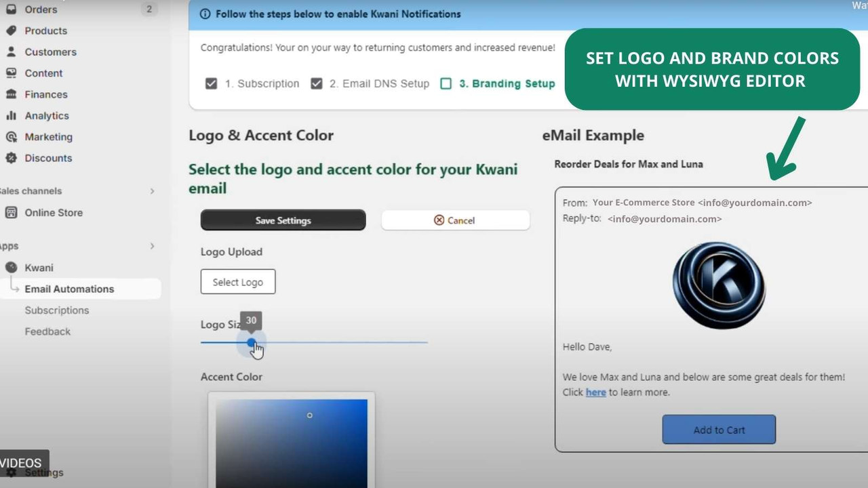Select the Kwani app icon

pos(12,267)
